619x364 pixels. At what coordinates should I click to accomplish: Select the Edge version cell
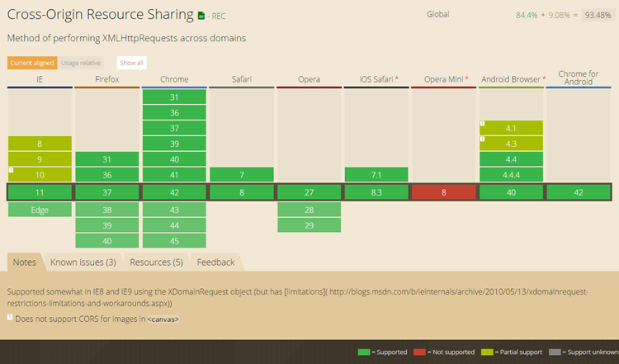click(40, 210)
